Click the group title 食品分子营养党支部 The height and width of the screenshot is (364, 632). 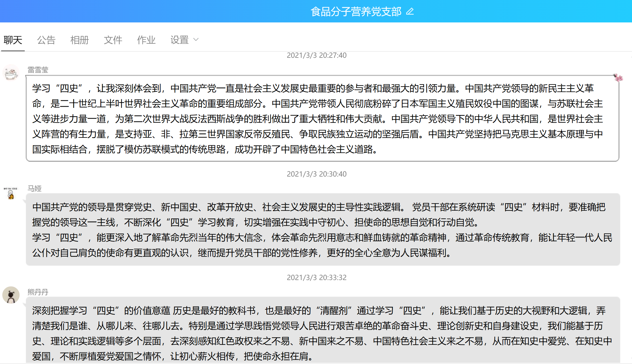click(x=356, y=12)
